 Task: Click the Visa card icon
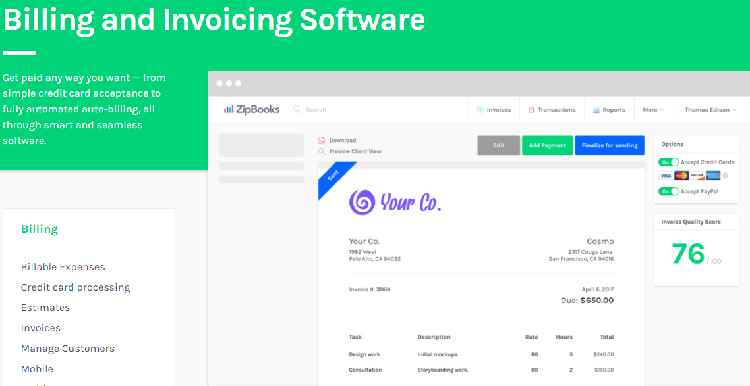[665, 176]
